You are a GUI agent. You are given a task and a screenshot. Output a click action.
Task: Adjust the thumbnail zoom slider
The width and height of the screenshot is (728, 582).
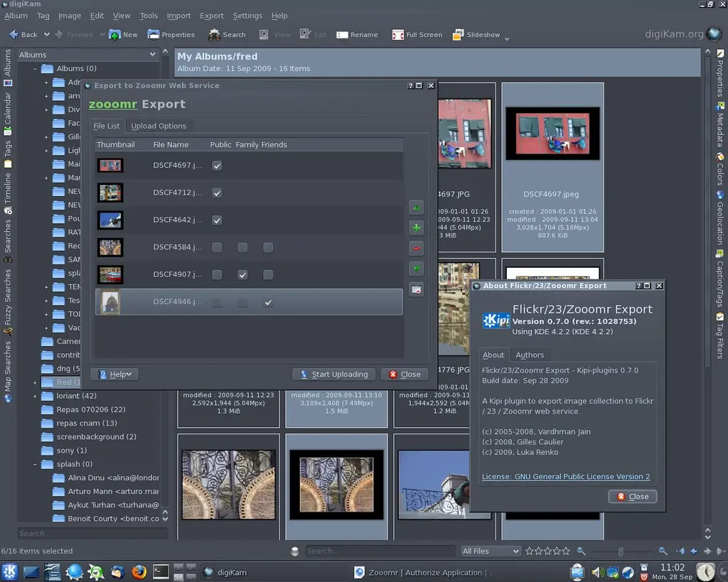point(621,551)
